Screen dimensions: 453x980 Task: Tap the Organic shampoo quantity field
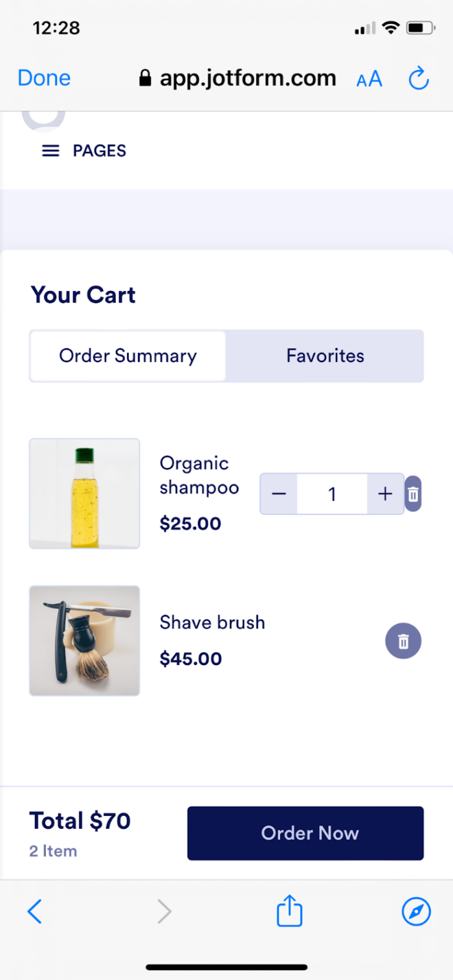tap(332, 495)
